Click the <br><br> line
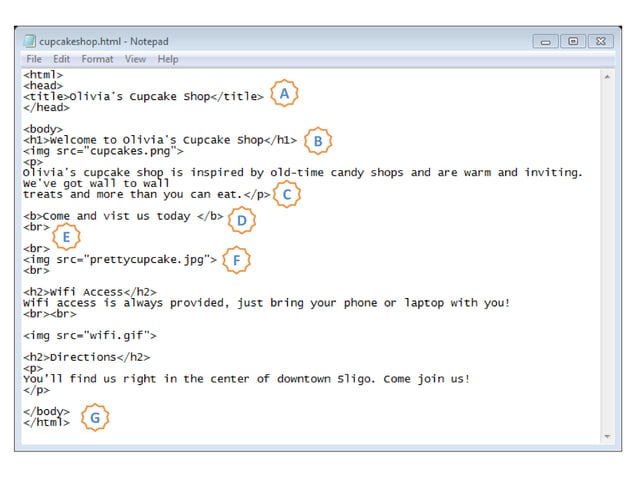 [50, 314]
